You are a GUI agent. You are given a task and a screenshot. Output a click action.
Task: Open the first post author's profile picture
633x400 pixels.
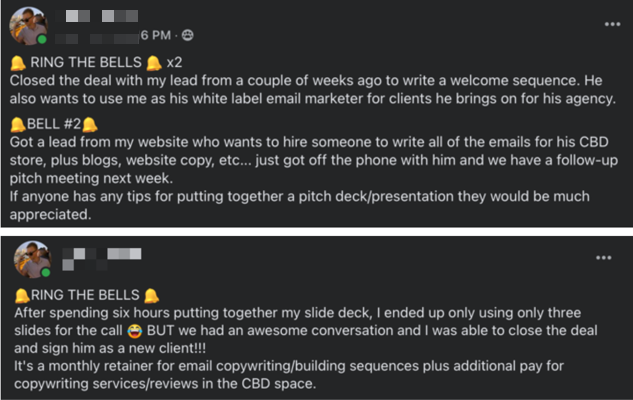pyautogui.click(x=29, y=24)
